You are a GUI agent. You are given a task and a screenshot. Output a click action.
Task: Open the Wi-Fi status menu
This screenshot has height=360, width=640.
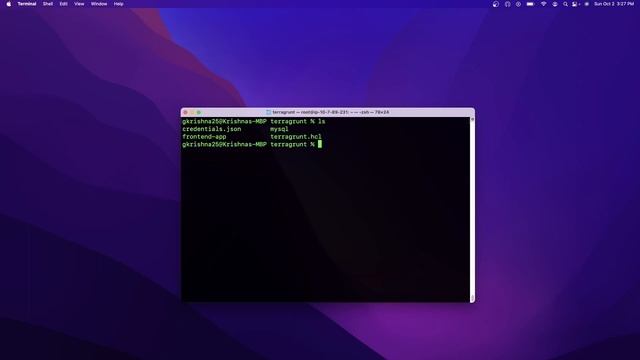(543, 4)
